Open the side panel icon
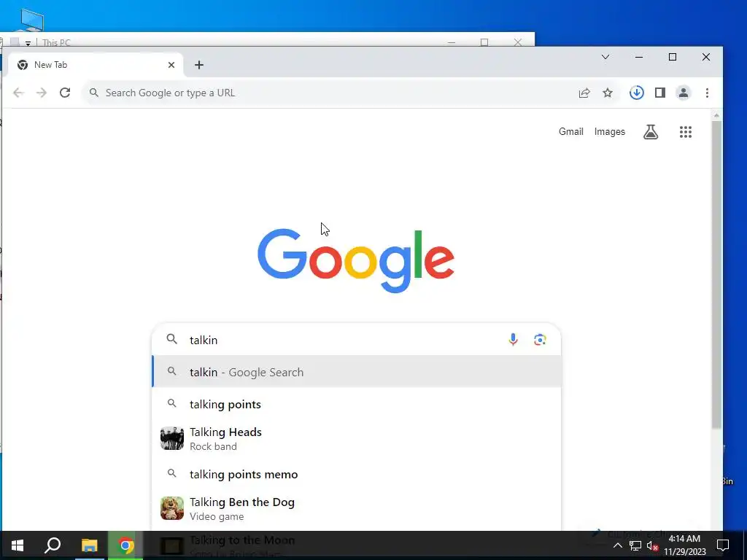747x560 pixels. 659,93
